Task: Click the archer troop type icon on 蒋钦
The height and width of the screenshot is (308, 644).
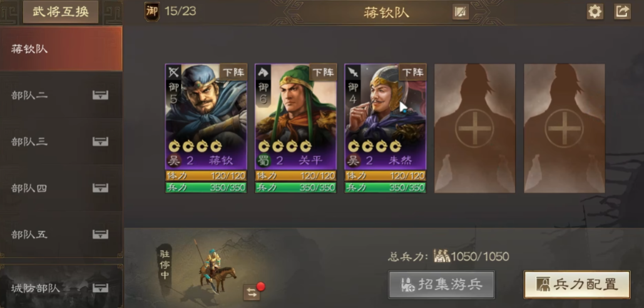Action: point(173,72)
